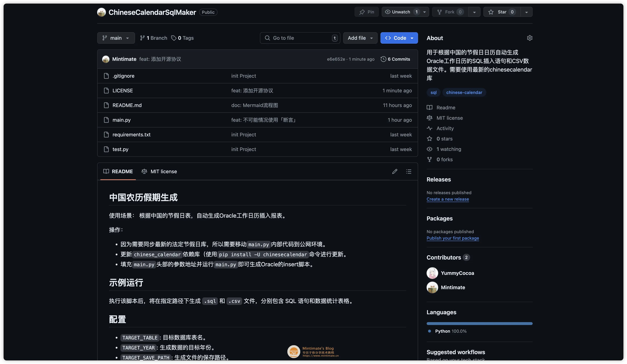
Task: View the 0 stars stargazers list
Action: (440, 139)
